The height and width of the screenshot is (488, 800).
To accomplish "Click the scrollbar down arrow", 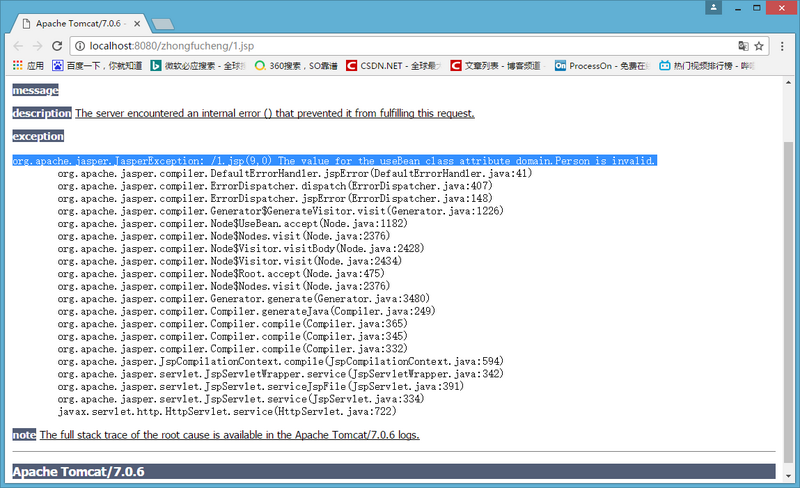I will point(788,475).
